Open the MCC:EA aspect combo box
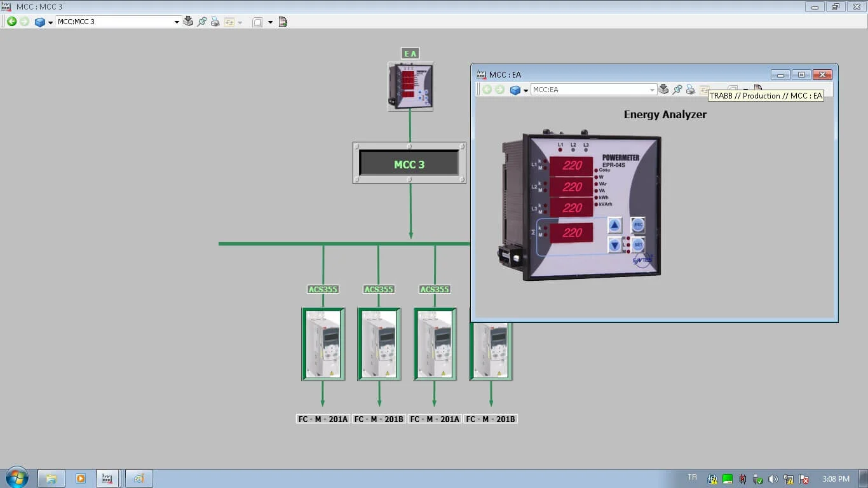 593,90
